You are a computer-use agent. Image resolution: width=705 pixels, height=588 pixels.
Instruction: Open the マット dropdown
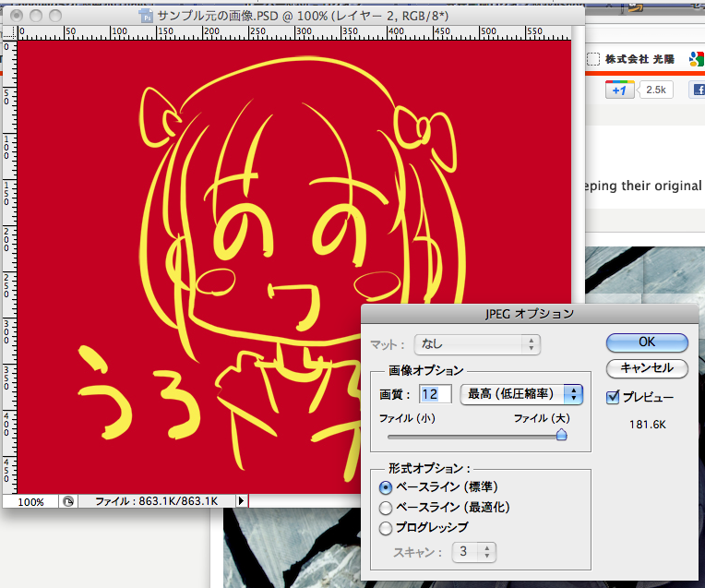pos(477,344)
